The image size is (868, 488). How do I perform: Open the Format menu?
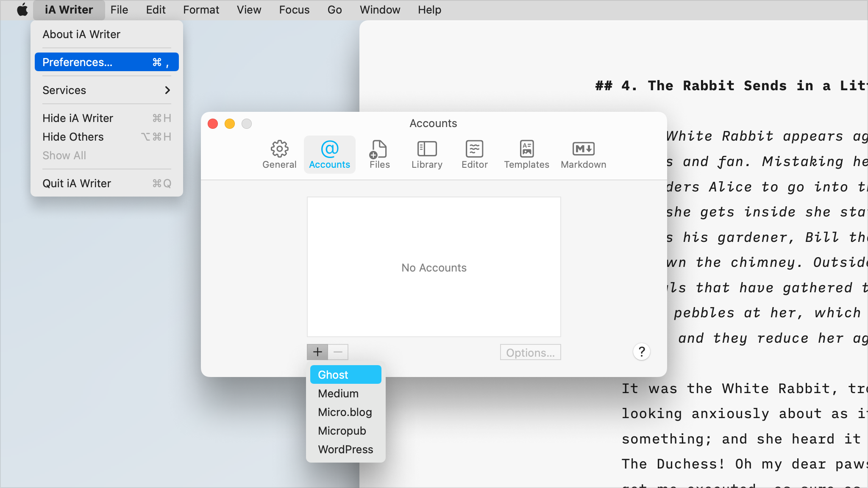pos(201,10)
